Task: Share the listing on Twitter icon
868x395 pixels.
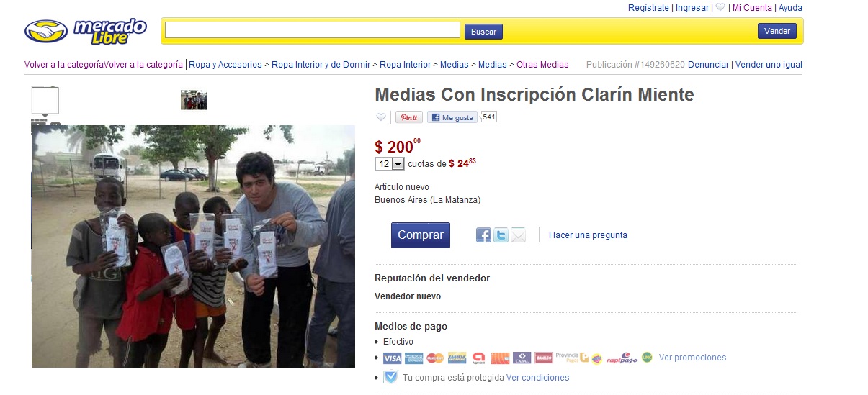Action: (x=501, y=235)
